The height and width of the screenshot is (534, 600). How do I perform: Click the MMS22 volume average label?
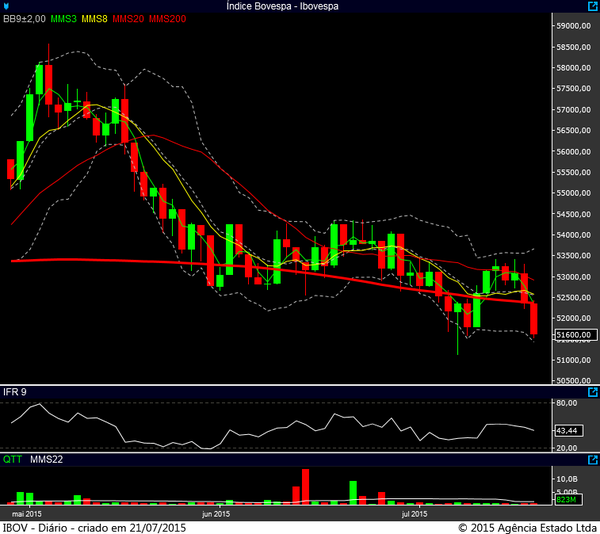point(46,461)
